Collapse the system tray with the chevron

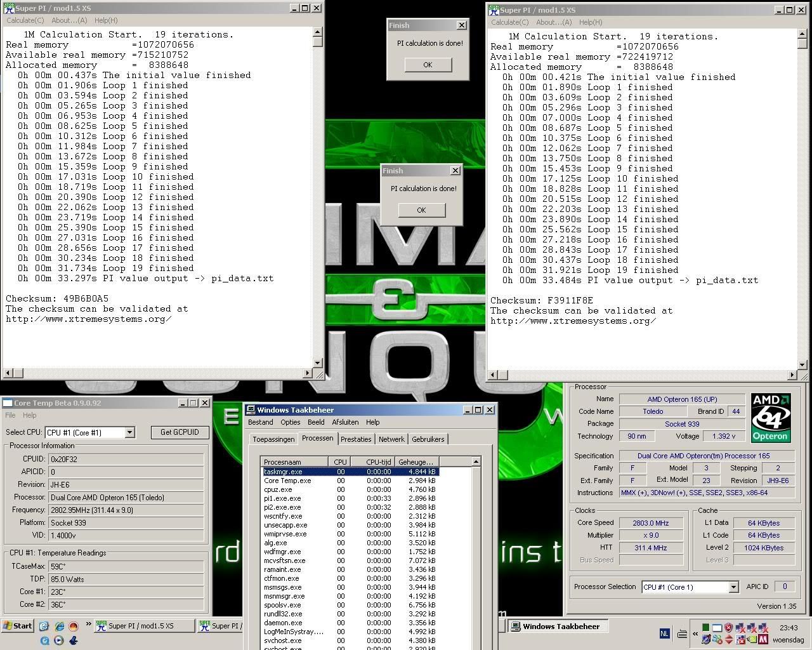tap(695, 633)
